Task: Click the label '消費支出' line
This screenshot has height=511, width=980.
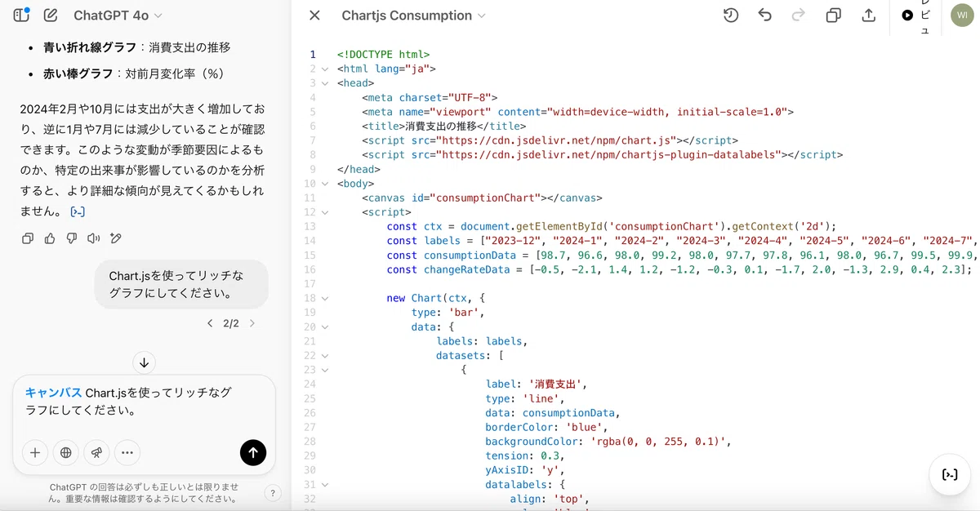Action: pos(536,384)
